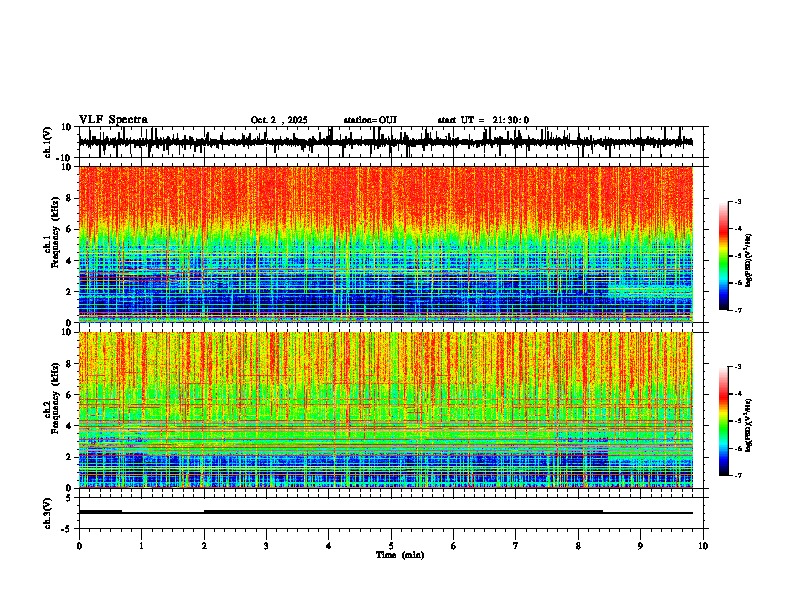Click the "9" tick on the time axis
The width and height of the screenshot is (792, 612).
coord(640,546)
